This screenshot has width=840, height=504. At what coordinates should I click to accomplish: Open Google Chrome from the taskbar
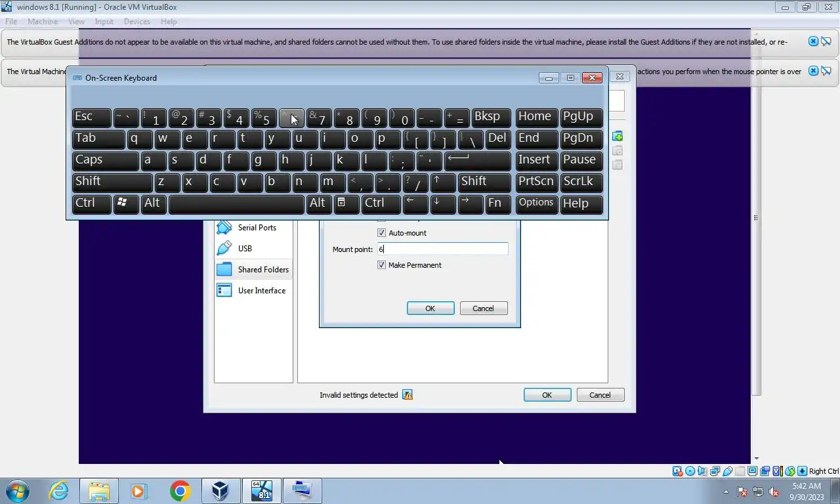180,491
